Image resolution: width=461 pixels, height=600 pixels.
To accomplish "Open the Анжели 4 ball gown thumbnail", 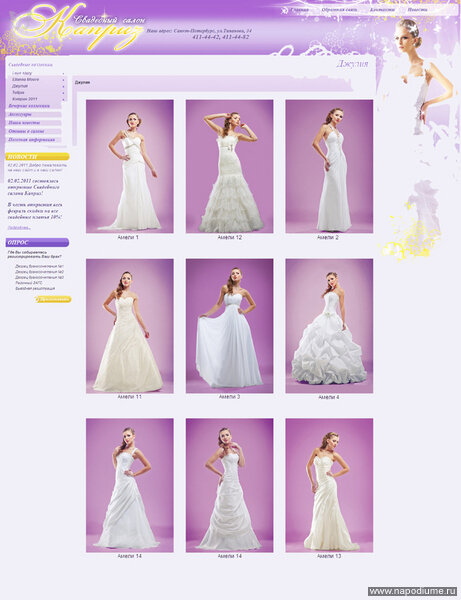I will (329, 326).
